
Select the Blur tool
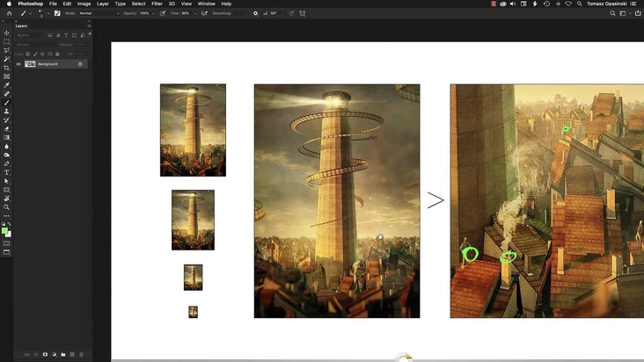[6, 147]
